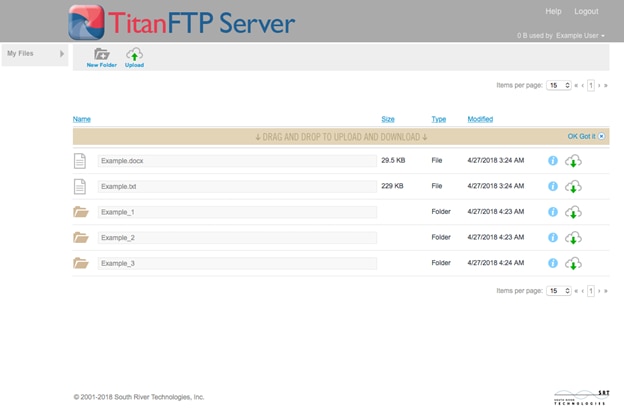The width and height of the screenshot is (624, 415).
Task: Click the Example_3 folder icon
Action: (81, 263)
